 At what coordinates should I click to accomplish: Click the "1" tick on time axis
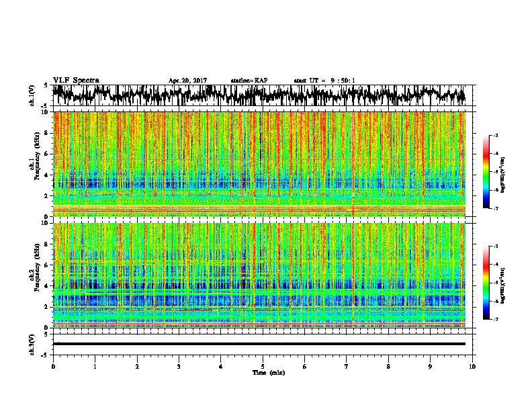95,367
